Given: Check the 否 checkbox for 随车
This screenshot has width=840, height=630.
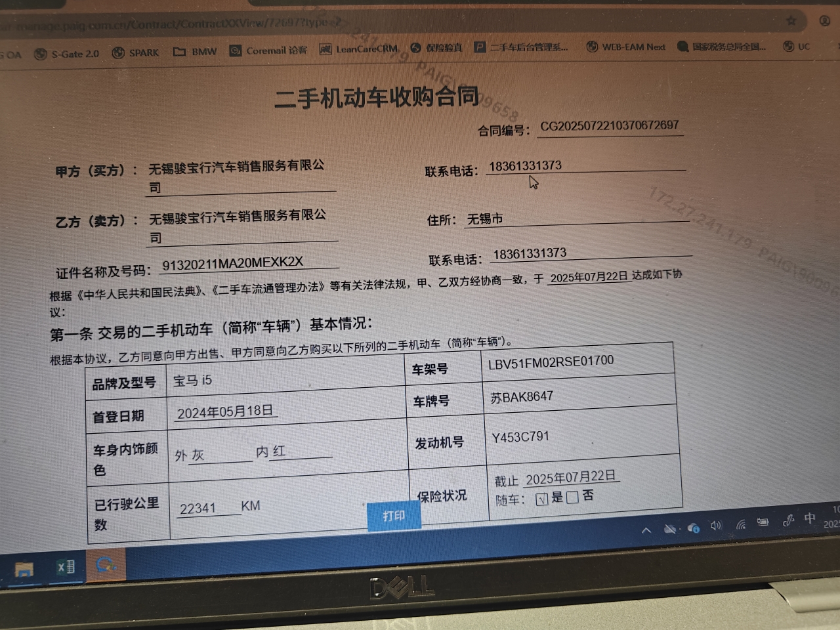Looking at the screenshot, I should coord(572,497).
